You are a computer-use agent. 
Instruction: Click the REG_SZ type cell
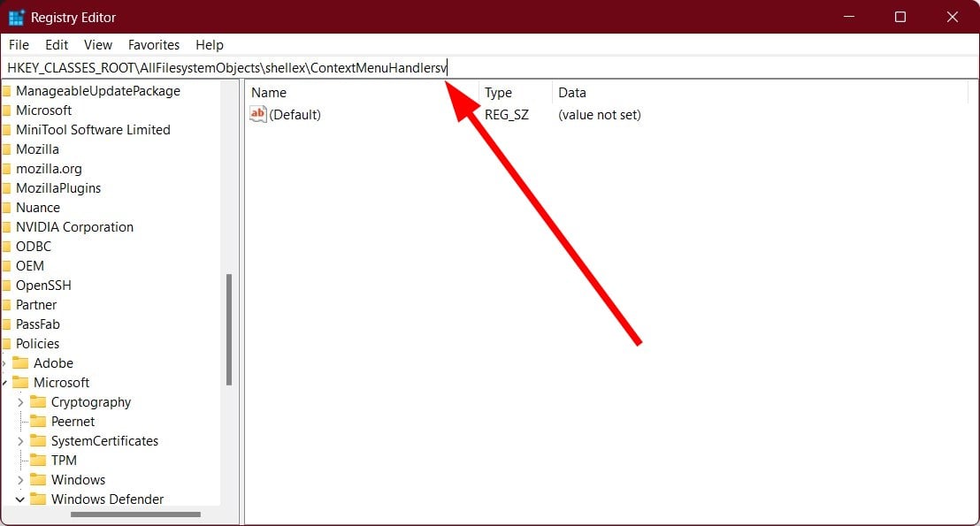tap(506, 115)
